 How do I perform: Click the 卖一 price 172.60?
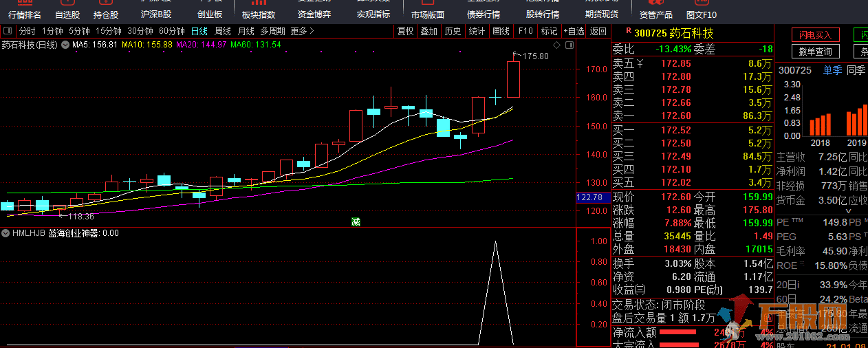click(x=675, y=116)
